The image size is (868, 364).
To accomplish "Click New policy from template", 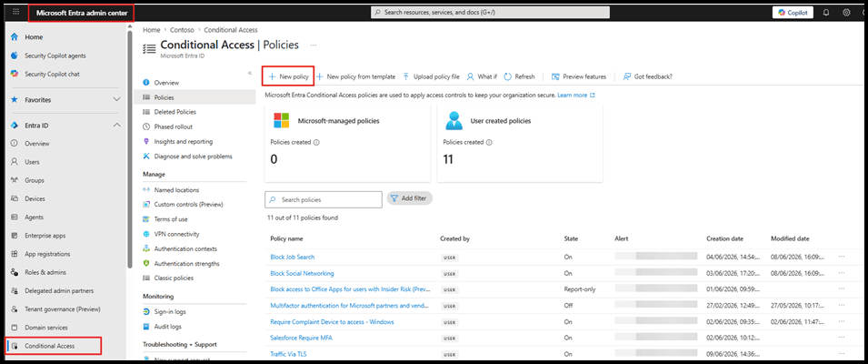I will coord(355,77).
